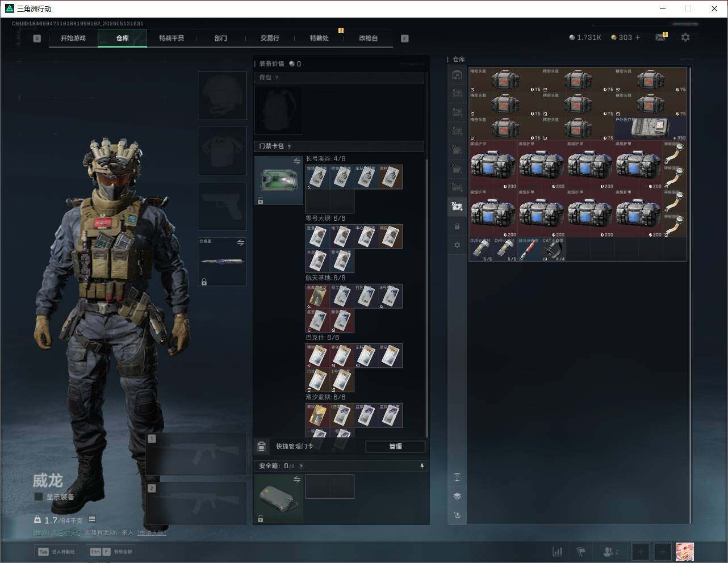Select the 战斗兴奋剂 injector item

529,249
